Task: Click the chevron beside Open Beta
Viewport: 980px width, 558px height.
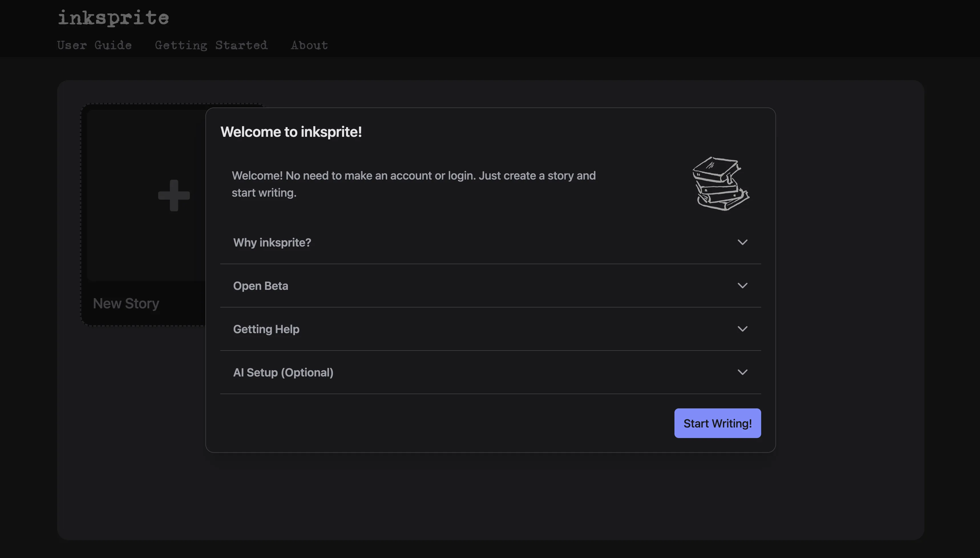Action: (x=742, y=285)
